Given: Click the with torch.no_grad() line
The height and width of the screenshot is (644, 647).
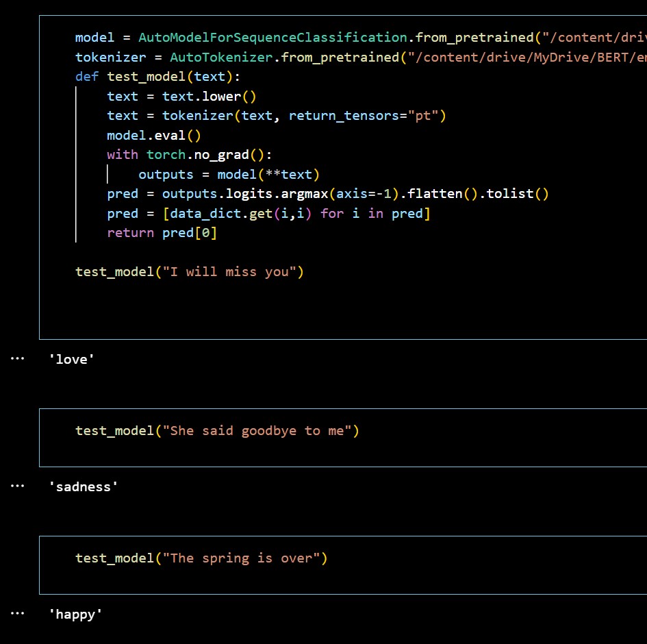Looking at the screenshot, I should tap(194, 155).
